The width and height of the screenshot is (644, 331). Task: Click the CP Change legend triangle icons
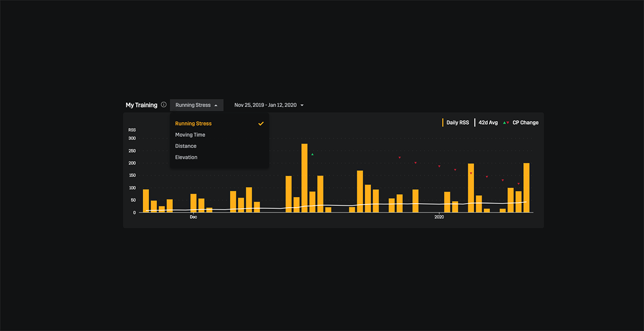tap(506, 123)
